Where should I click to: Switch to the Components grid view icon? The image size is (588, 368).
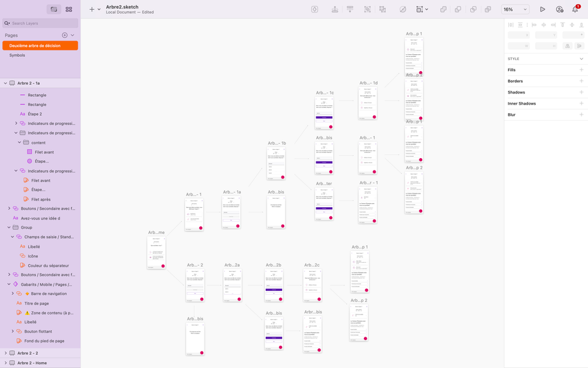(69, 9)
